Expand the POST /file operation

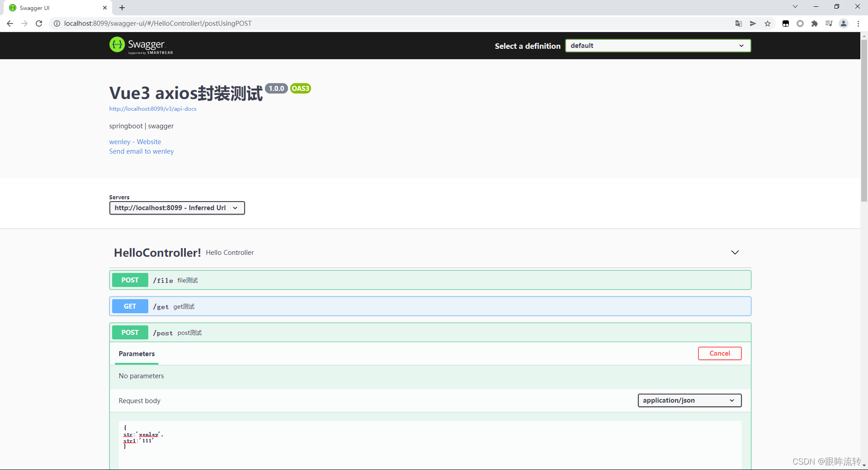[x=430, y=280]
